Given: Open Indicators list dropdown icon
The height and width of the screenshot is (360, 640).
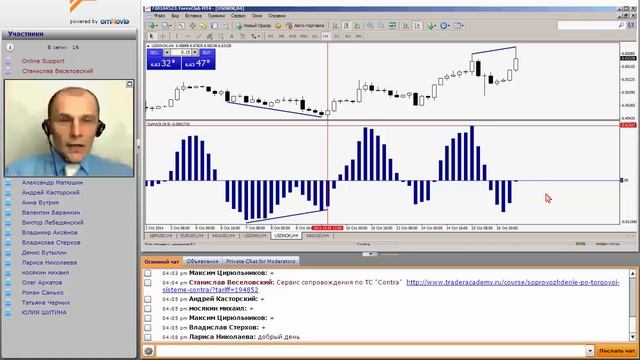Looking at the screenshot, I should click(431, 26).
